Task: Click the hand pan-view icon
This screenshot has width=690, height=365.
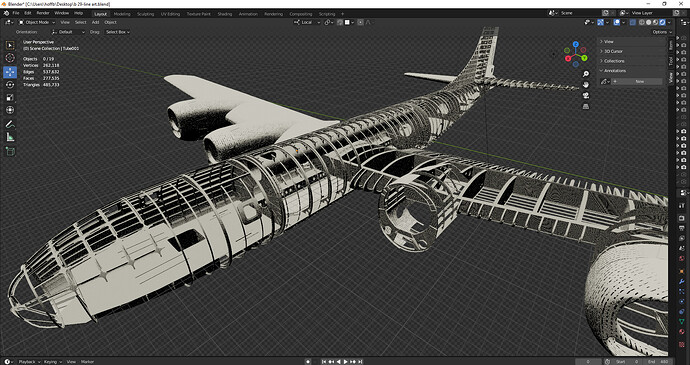Action: [x=586, y=85]
